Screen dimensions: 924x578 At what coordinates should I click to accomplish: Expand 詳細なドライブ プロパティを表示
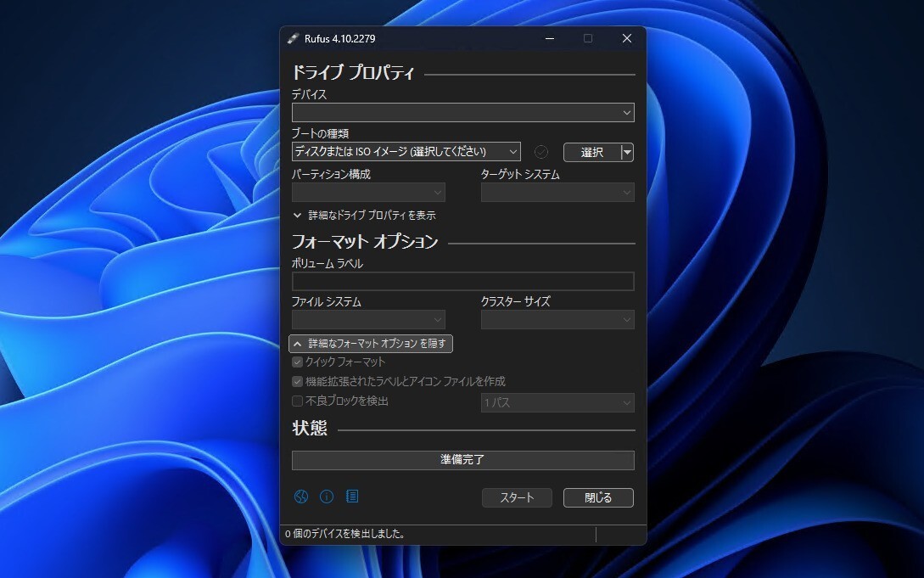[364, 216]
